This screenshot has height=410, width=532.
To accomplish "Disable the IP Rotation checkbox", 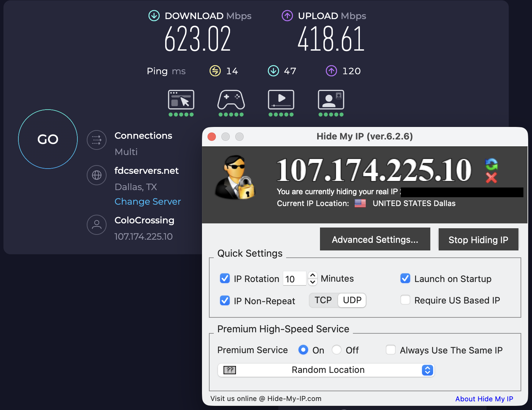I will [225, 278].
